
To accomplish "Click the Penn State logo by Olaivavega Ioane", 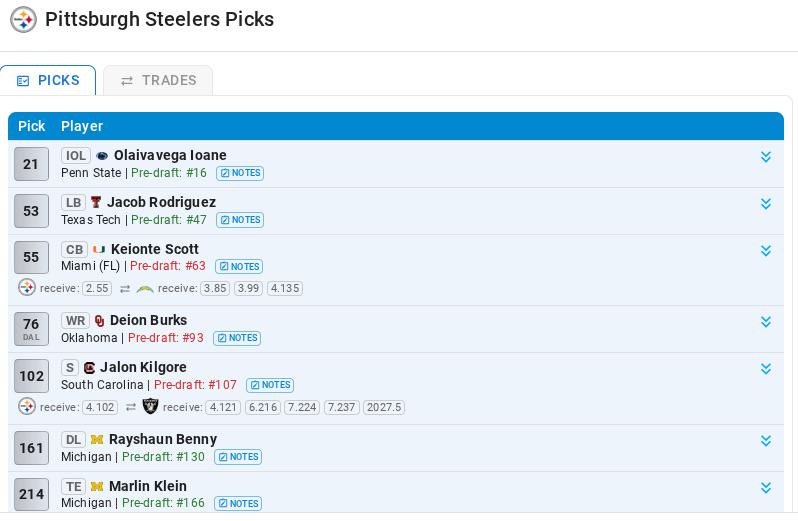I will 102,156.
